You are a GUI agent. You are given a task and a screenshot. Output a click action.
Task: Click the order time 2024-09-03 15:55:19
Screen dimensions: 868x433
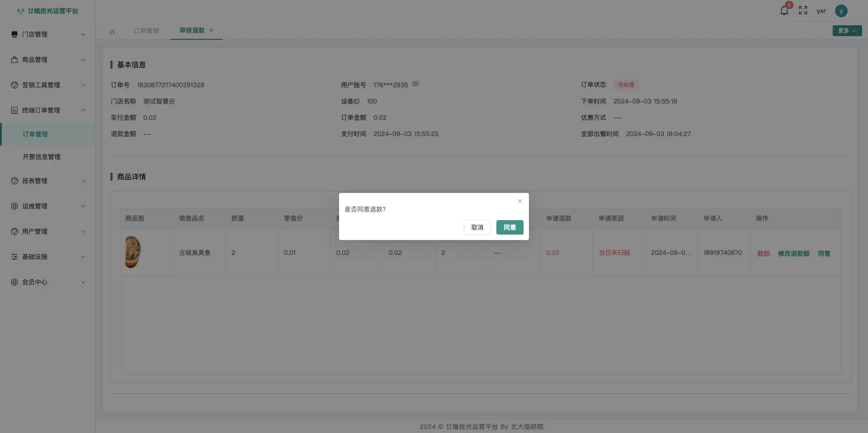(x=645, y=101)
